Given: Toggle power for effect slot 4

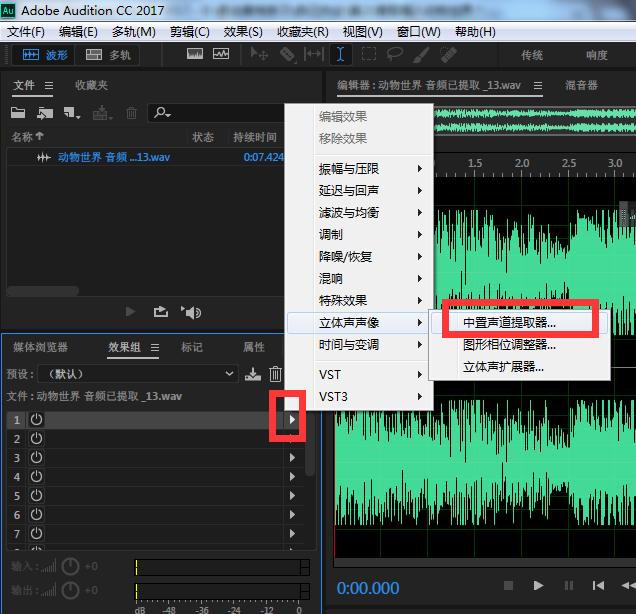Looking at the screenshot, I should point(36,477).
